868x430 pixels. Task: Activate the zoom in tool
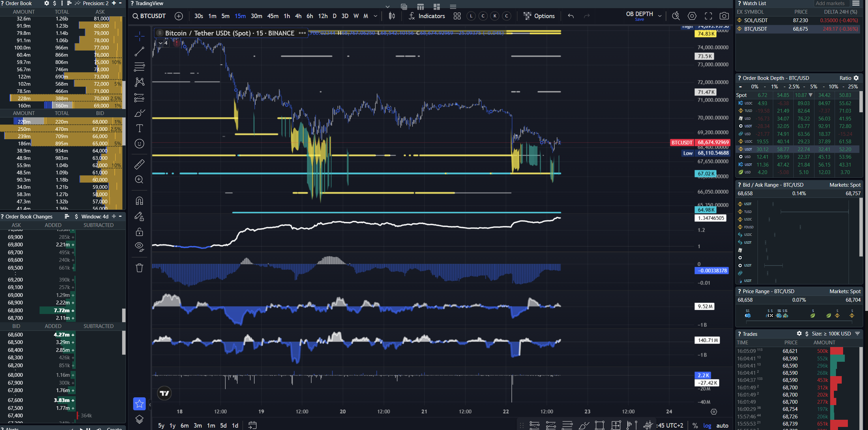[139, 180]
